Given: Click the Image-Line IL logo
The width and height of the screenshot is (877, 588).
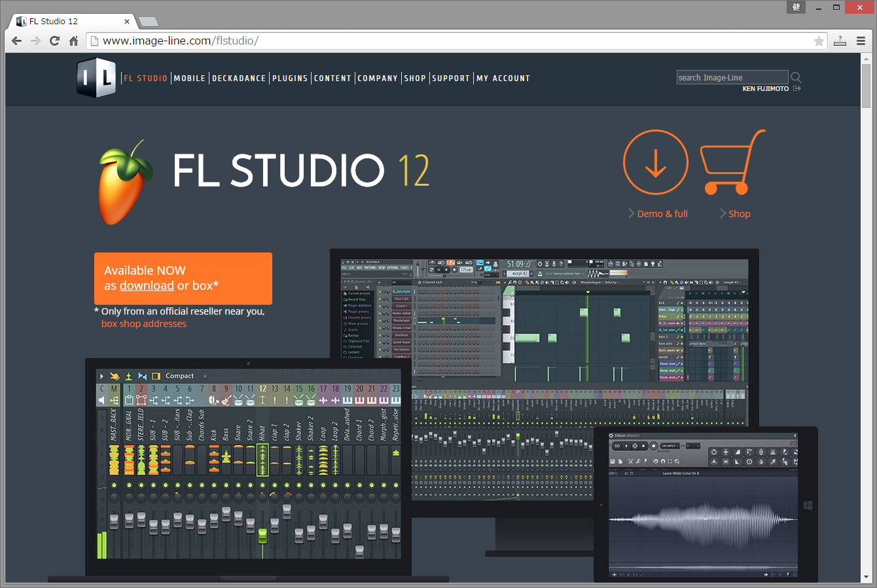Looking at the screenshot, I should point(96,77).
